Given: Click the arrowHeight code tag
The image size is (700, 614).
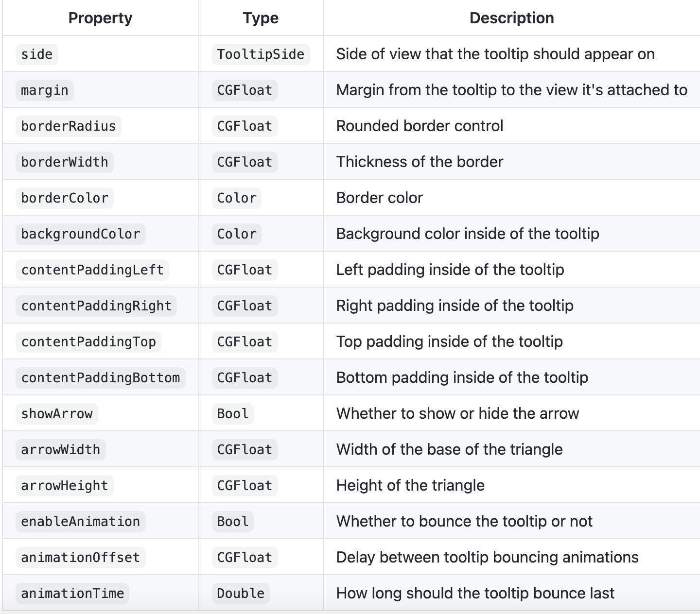Looking at the screenshot, I should point(65,485).
